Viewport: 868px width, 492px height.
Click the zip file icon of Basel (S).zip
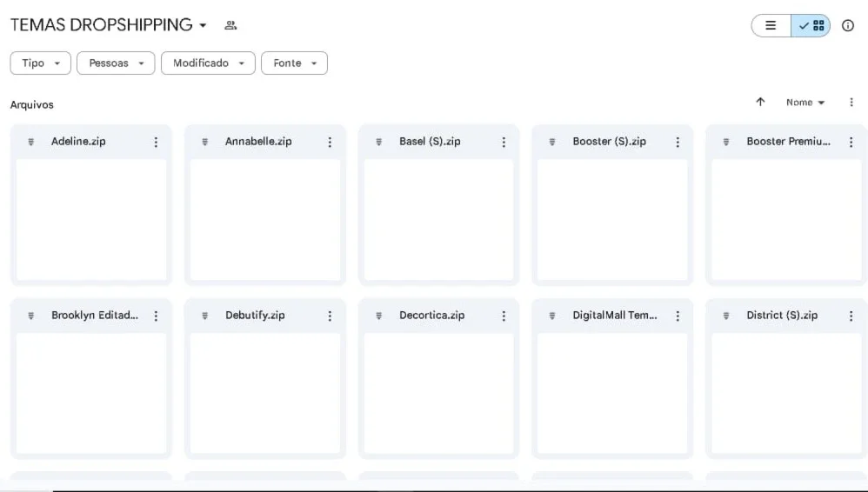pos(378,143)
